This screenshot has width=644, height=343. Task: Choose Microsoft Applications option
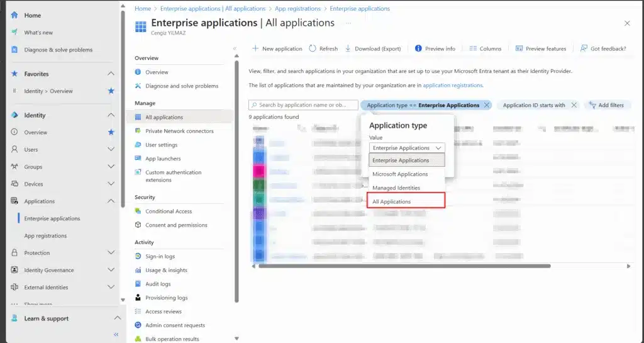tap(400, 174)
